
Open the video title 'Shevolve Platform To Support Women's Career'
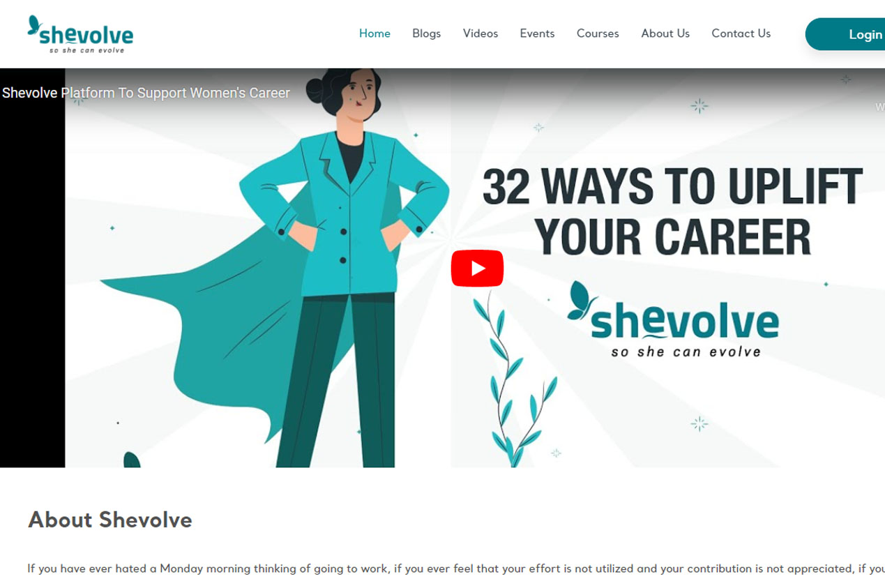146,93
